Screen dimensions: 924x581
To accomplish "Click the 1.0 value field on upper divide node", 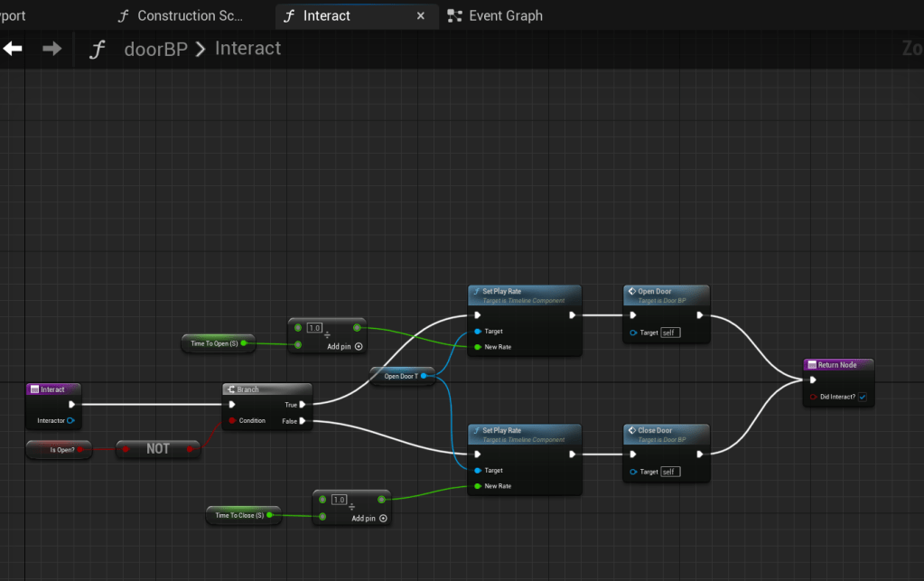I will tap(314, 328).
